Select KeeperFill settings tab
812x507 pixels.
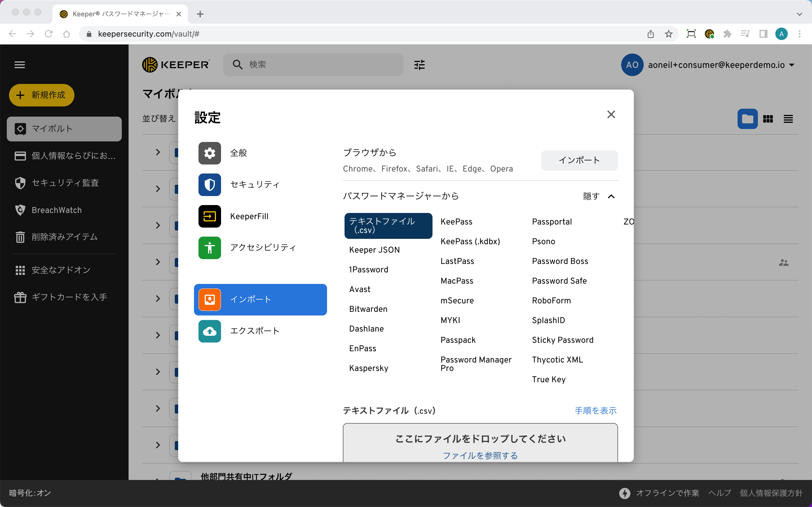(249, 217)
